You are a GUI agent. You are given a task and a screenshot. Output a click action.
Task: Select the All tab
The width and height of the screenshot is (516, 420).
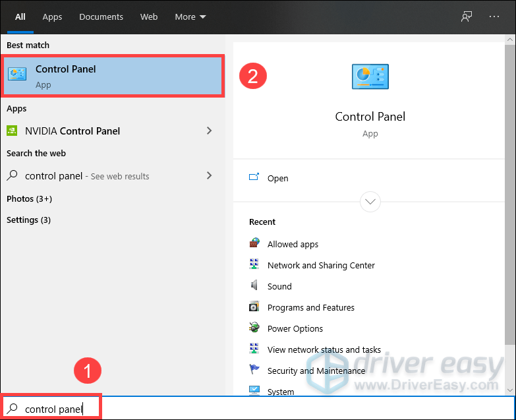tap(20, 16)
